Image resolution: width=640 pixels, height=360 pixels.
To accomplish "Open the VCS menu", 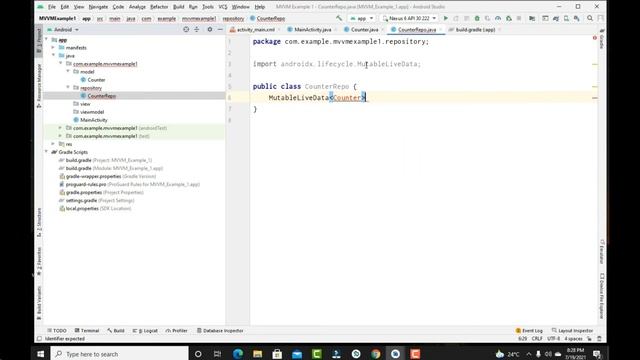I will point(223,7).
